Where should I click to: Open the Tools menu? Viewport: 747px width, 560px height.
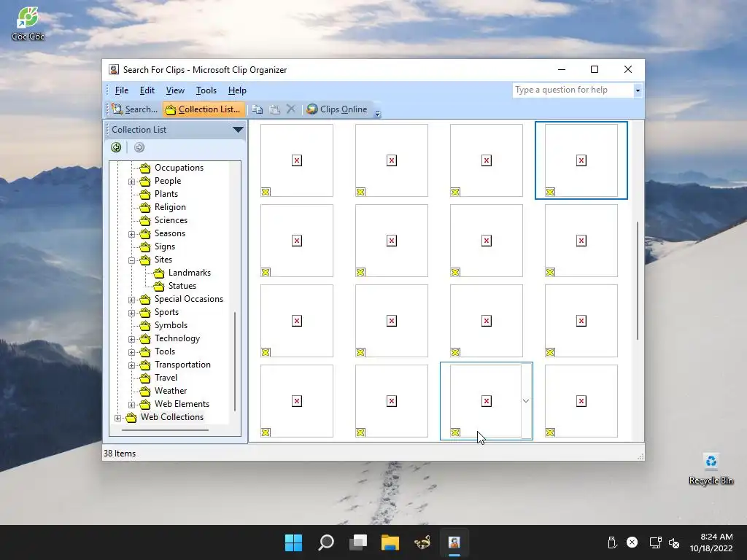[x=206, y=90]
